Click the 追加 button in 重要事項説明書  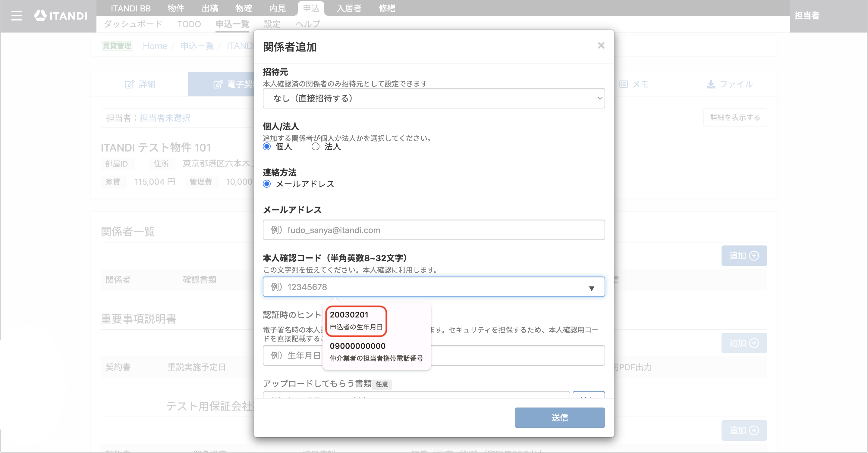click(744, 343)
